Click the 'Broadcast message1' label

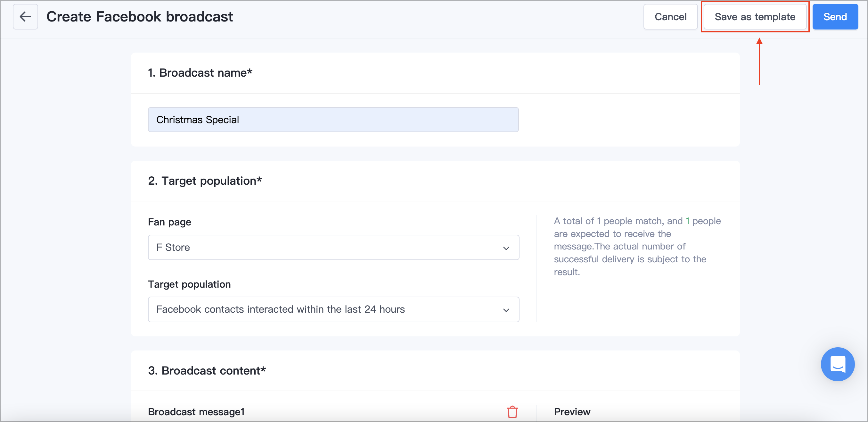[x=196, y=411]
